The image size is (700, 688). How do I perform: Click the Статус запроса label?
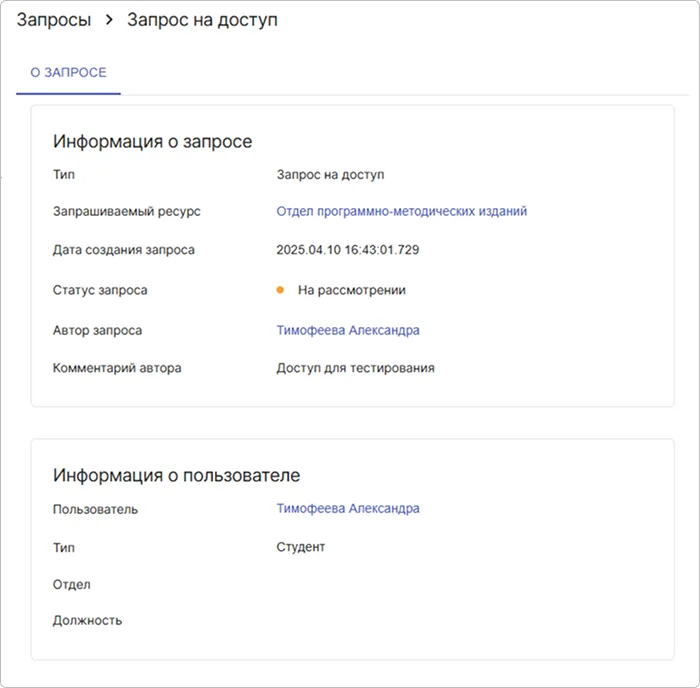pos(100,290)
